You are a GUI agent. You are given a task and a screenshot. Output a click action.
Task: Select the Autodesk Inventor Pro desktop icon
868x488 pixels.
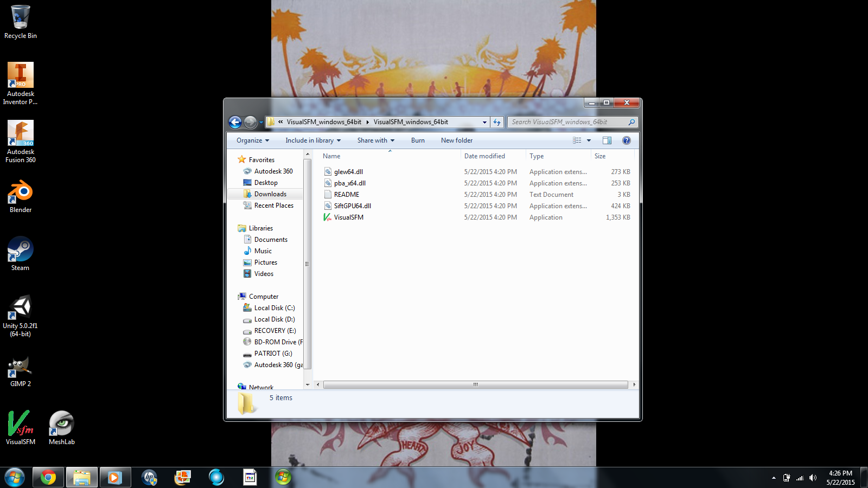coord(21,83)
